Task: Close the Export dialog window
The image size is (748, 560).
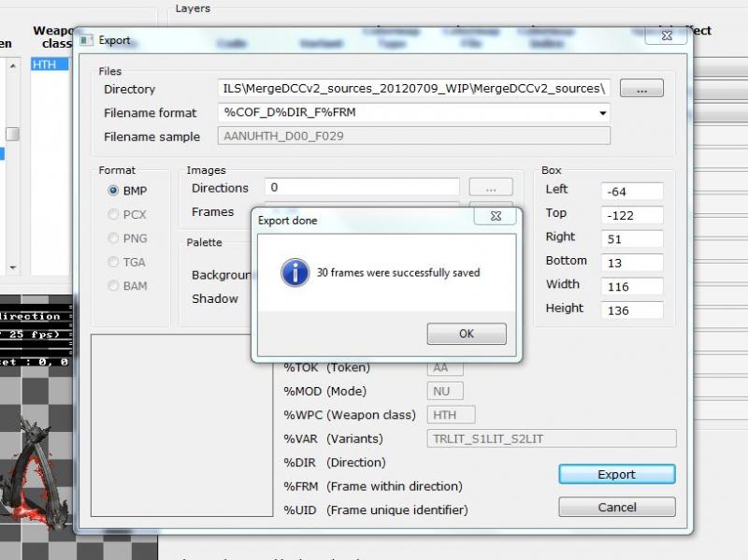Action: tap(667, 36)
